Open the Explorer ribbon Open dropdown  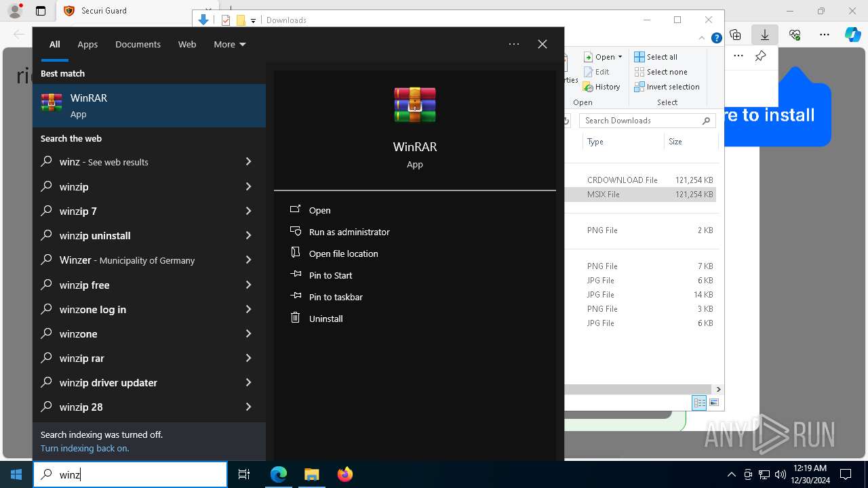603,57
